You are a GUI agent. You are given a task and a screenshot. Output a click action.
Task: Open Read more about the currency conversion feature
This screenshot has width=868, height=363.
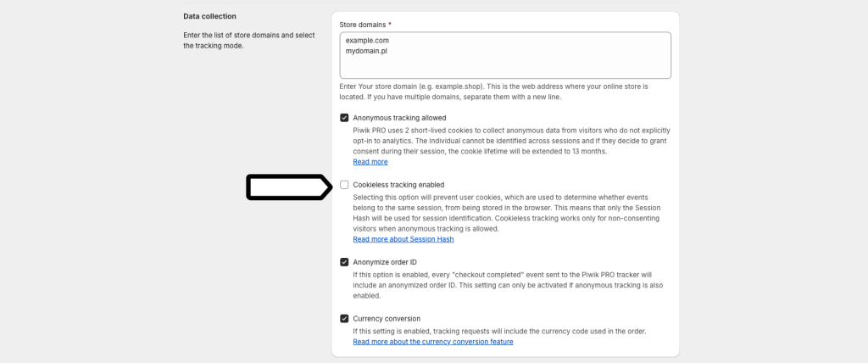(x=433, y=342)
